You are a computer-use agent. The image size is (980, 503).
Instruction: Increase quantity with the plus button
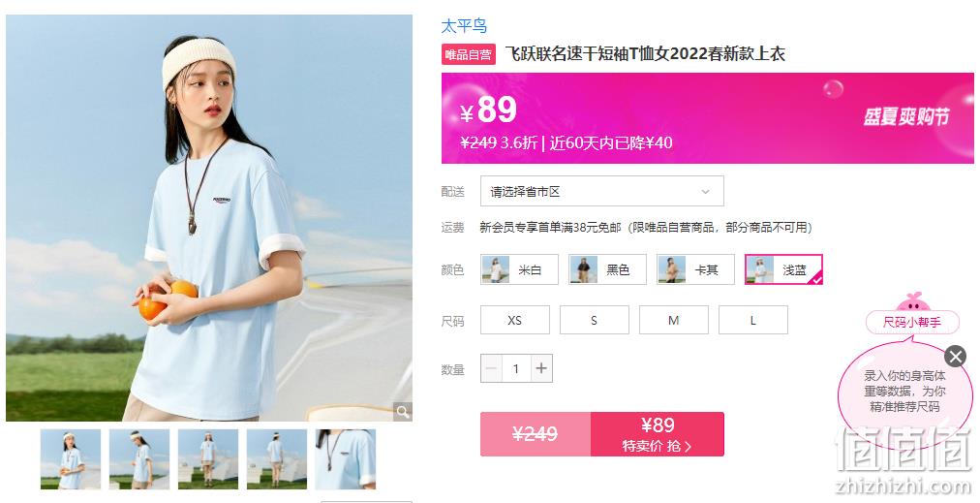[x=541, y=368]
